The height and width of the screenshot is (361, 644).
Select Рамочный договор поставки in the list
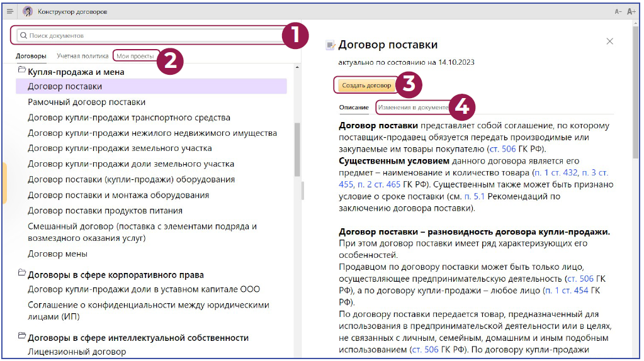(x=86, y=102)
